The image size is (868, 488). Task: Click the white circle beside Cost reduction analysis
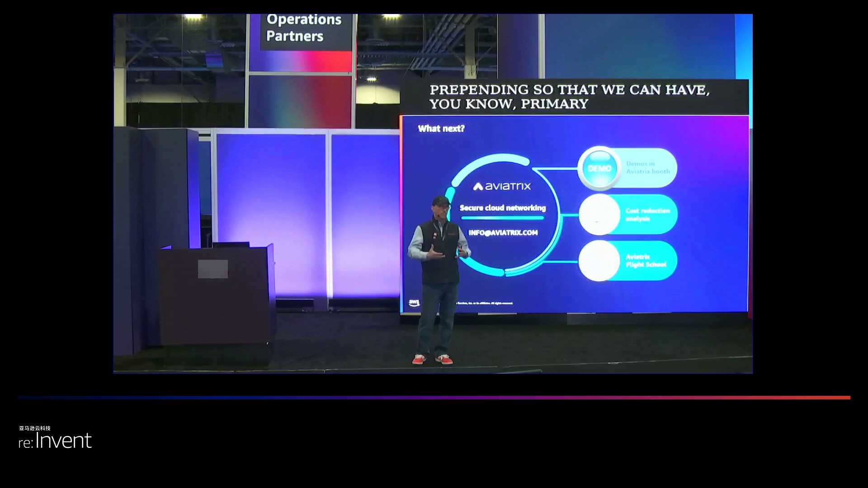click(599, 215)
